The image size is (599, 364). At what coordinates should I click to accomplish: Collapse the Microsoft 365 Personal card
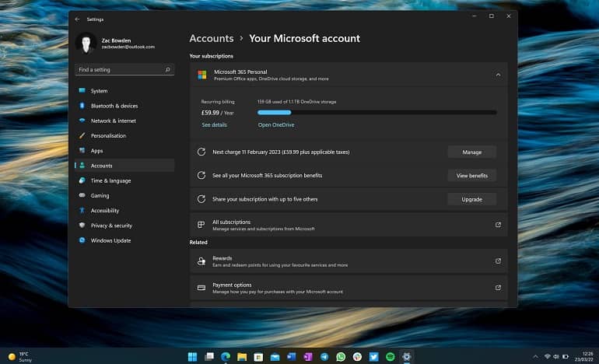click(498, 75)
